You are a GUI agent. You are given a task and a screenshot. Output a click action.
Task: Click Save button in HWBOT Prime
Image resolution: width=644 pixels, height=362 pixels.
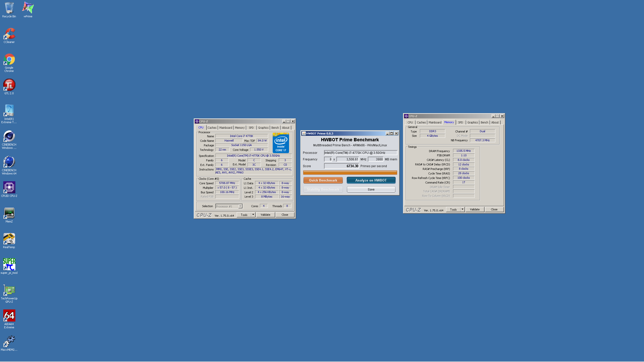point(371,189)
